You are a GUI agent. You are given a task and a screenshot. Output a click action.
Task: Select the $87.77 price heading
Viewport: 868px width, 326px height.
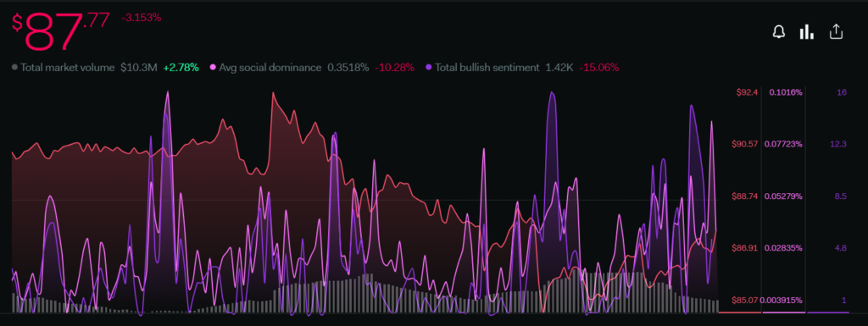[x=60, y=31]
